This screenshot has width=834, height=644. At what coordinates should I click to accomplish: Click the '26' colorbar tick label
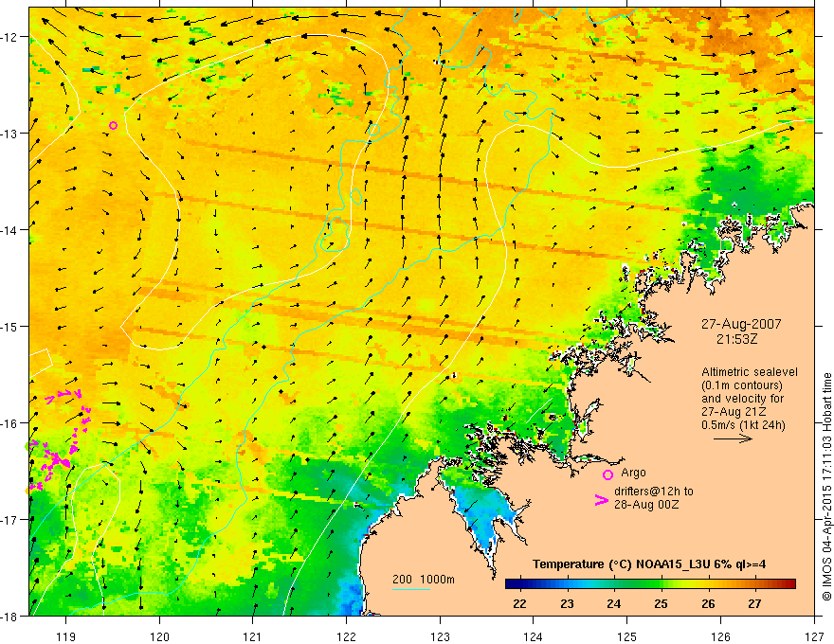tap(708, 603)
